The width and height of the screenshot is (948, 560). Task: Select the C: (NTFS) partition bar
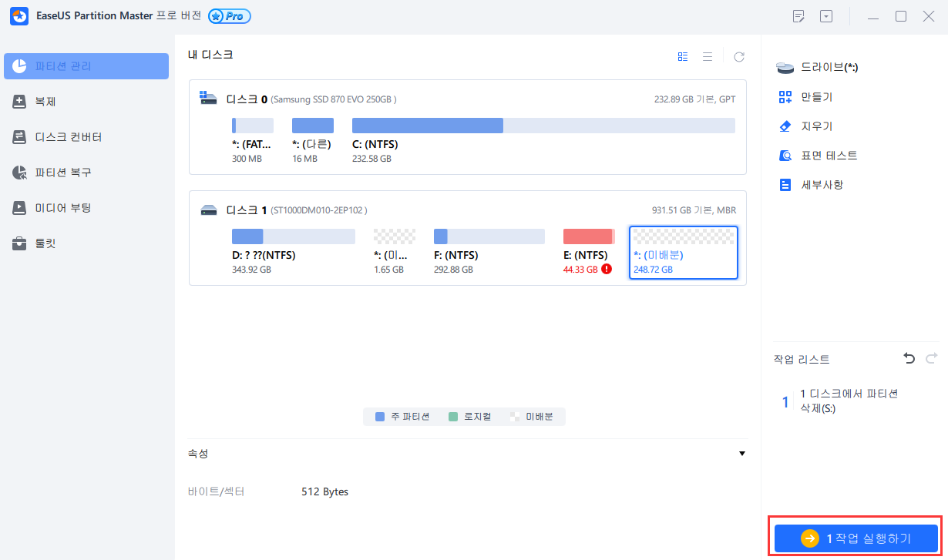(543, 126)
